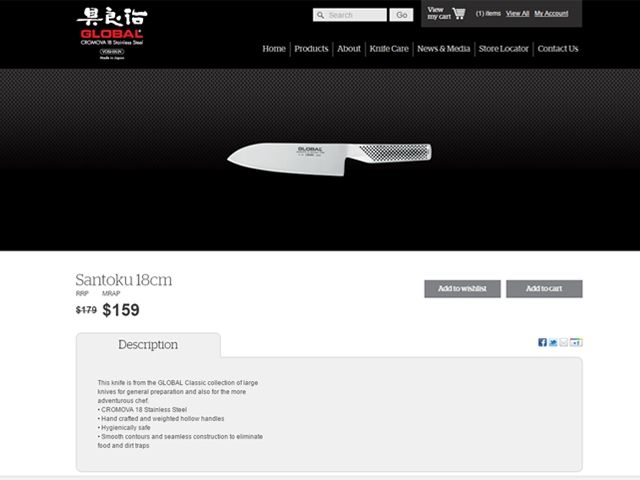This screenshot has height=480, width=640.
Task: Add the Santoku knife to cart
Action: click(544, 289)
